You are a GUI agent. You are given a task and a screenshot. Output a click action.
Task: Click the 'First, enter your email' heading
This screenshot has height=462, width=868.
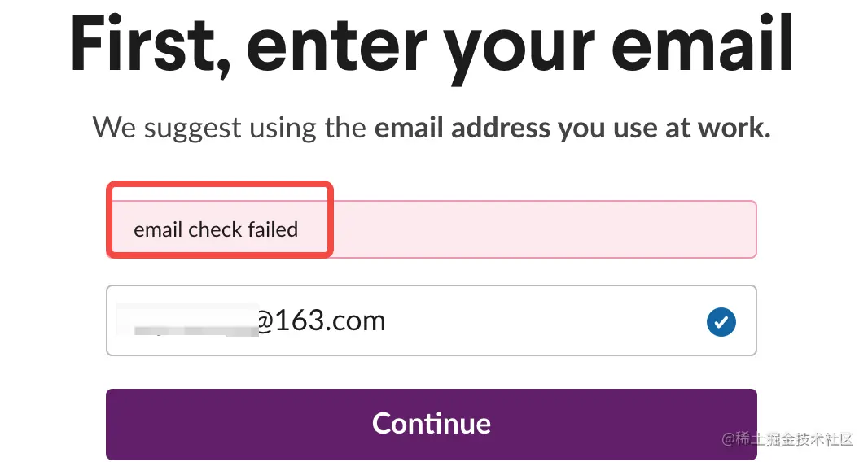click(432, 46)
